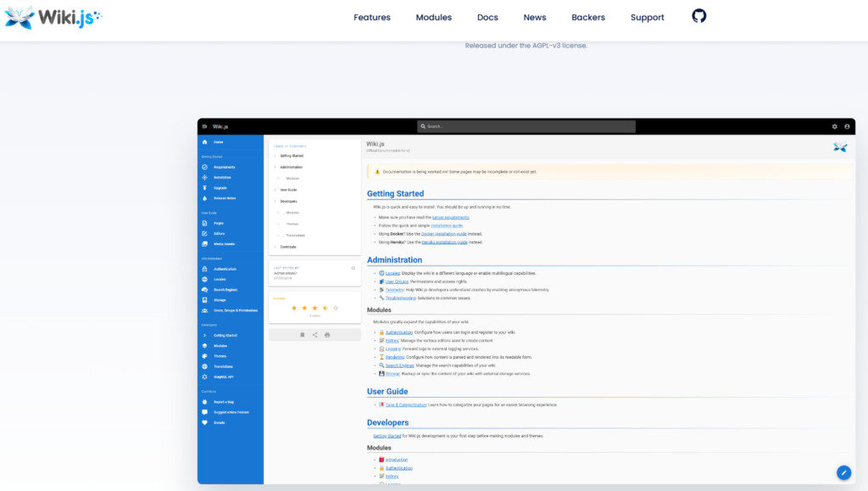Open the Telemetry link under Administration
Viewport: 868px width, 491px height.
pyautogui.click(x=395, y=290)
